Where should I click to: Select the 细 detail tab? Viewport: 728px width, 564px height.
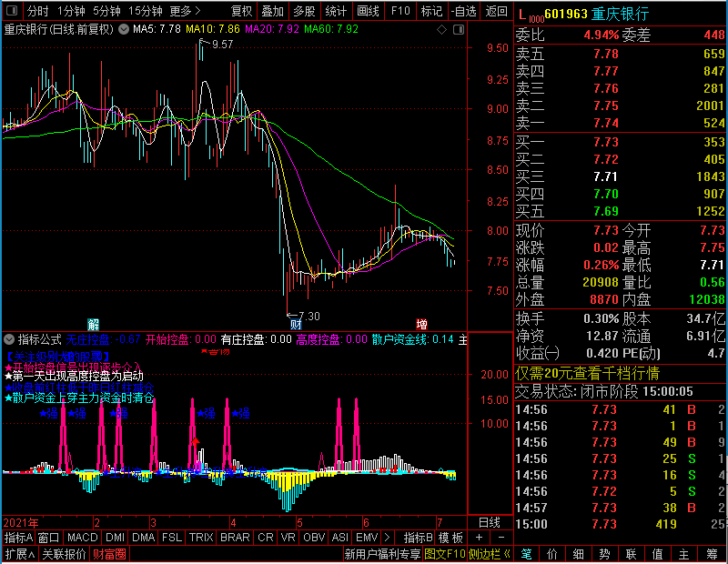579,554
